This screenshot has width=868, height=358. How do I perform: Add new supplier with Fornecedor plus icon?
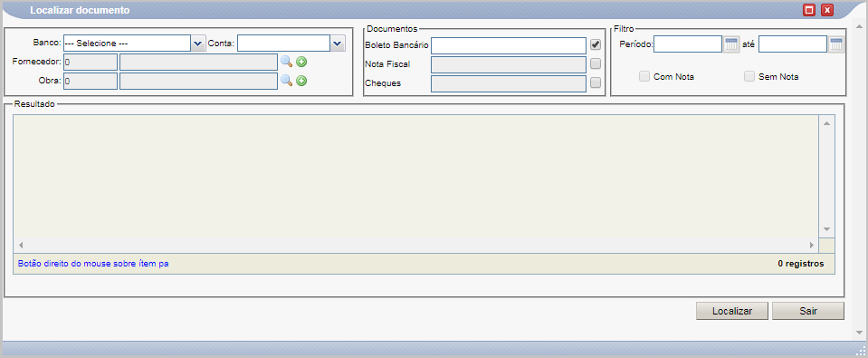click(301, 62)
